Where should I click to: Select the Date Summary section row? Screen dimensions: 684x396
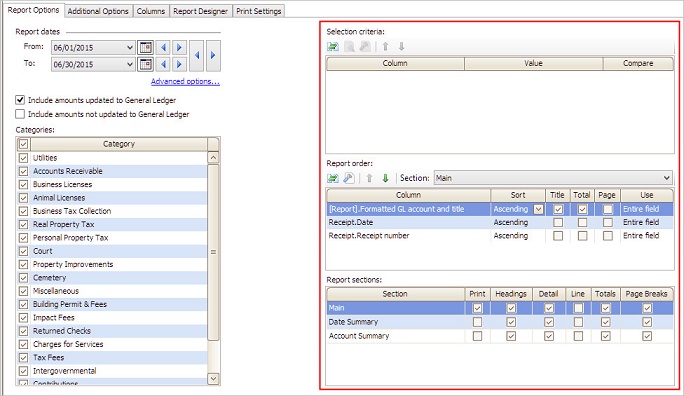click(499, 322)
